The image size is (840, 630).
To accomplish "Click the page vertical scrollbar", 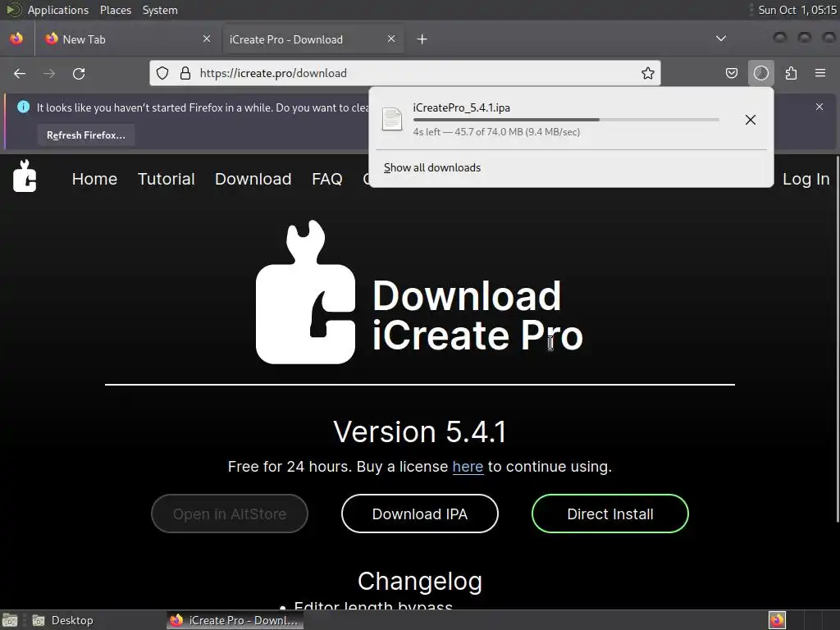I will pos(838,339).
